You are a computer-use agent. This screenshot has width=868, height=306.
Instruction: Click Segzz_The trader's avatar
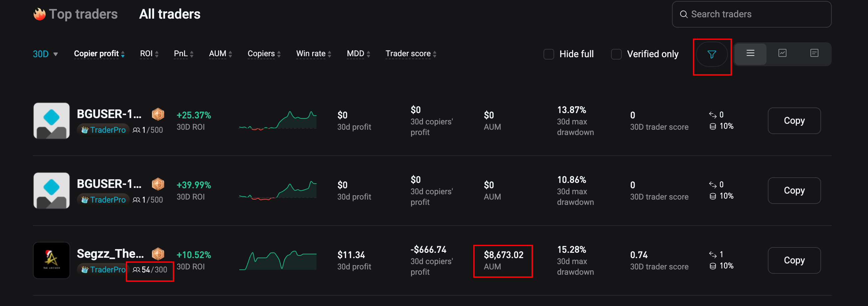(x=52, y=260)
